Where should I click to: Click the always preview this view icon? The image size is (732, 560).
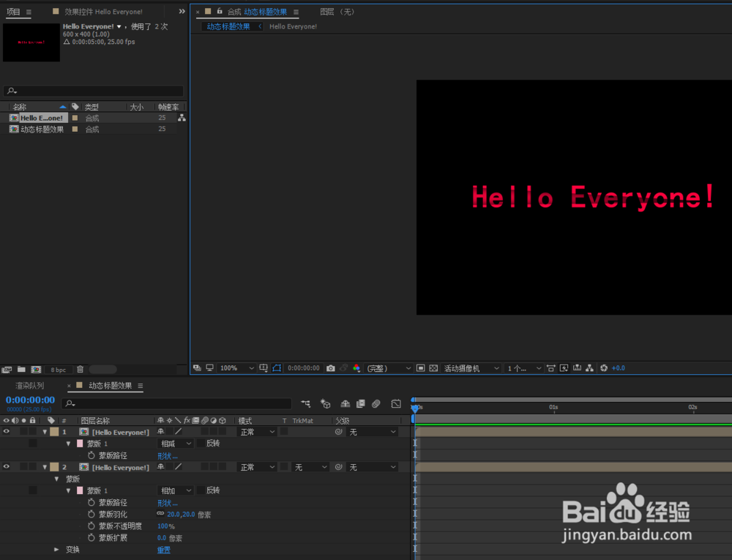pyautogui.click(x=197, y=367)
